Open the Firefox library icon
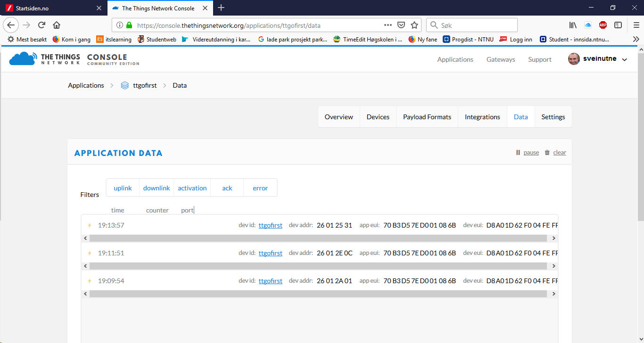The height and width of the screenshot is (343, 644). pyautogui.click(x=573, y=25)
